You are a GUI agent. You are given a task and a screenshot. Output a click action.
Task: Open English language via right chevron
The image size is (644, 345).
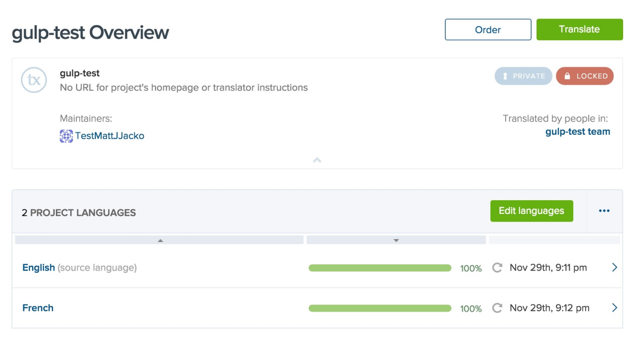click(615, 268)
